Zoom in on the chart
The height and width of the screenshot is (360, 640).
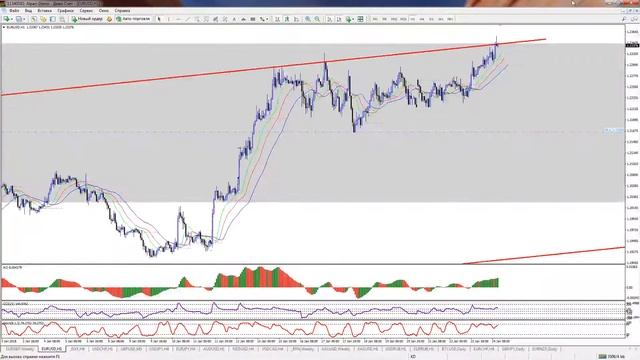pos(308,19)
